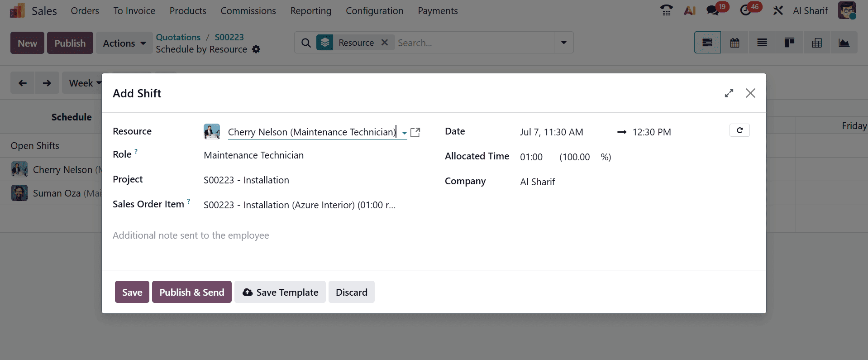Click the Discard button

tap(352, 292)
